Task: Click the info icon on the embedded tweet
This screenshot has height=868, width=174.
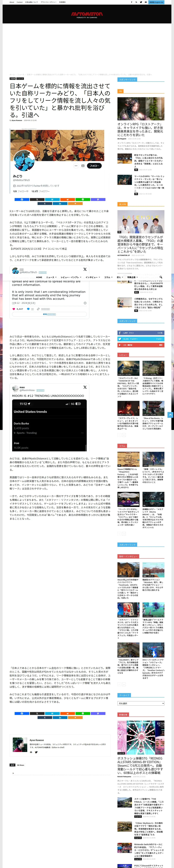Action: pos(85,303)
